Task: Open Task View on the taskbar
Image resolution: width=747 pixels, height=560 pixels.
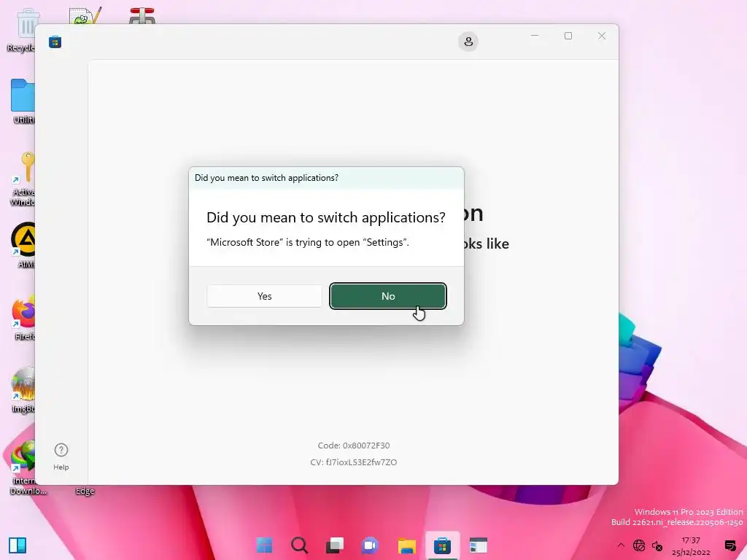Action: [335, 545]
